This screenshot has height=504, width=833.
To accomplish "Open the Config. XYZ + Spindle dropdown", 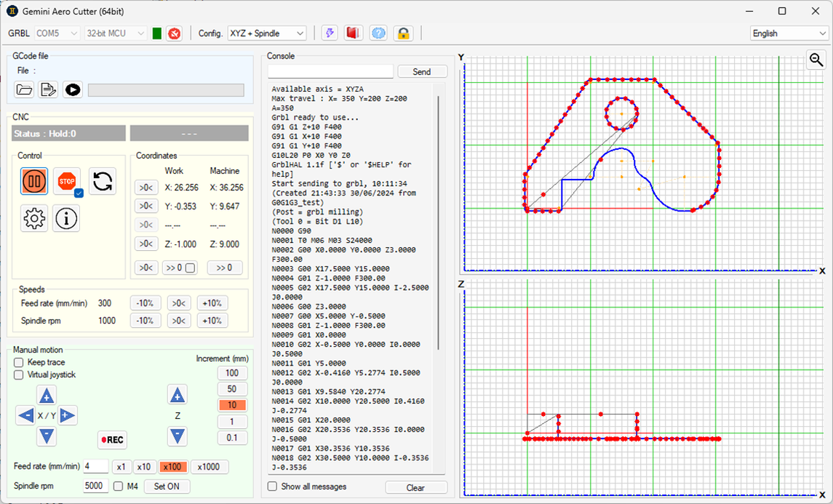I will click(267, 33).
